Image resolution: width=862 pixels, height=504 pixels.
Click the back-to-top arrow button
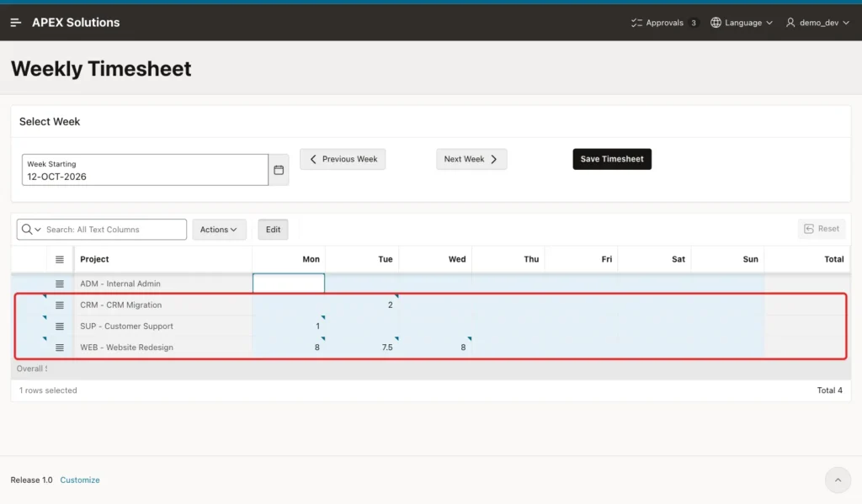tap(838, 480)
